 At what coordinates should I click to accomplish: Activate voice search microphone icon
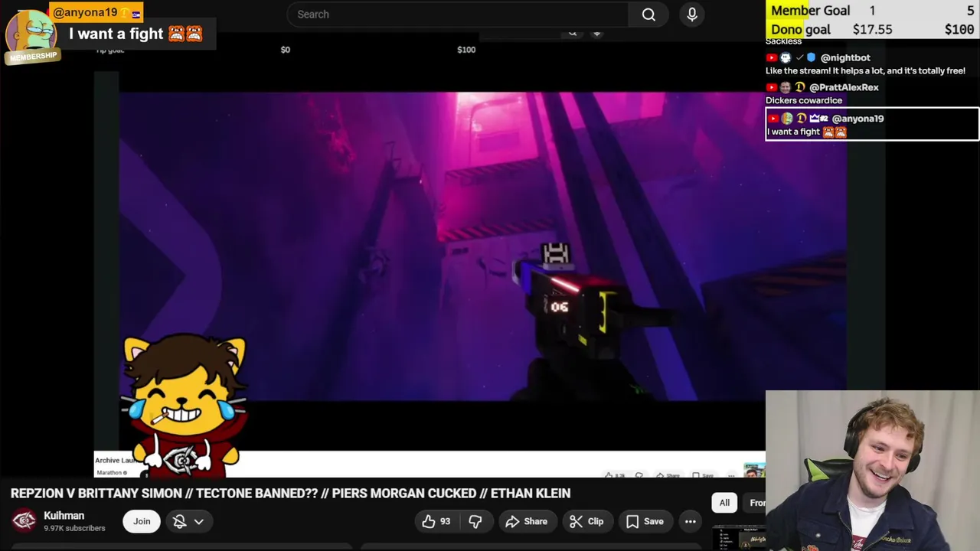point(692,15)
